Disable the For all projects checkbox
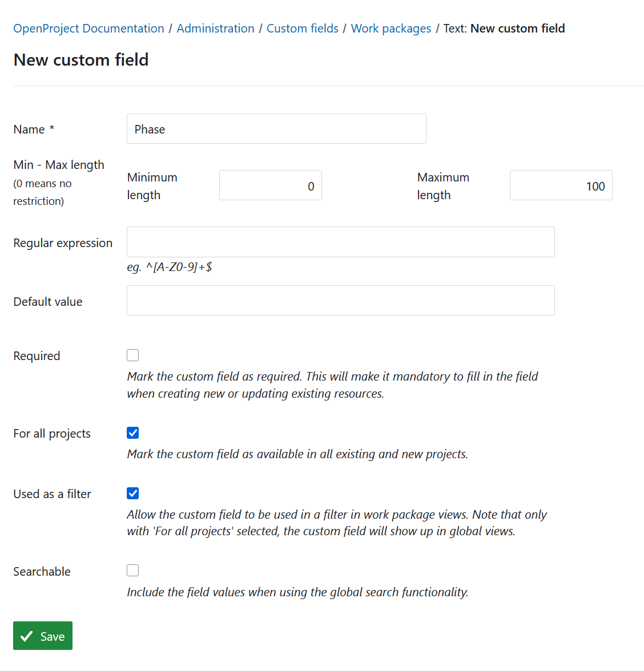The image size is (644, 671). coord(132,432)
